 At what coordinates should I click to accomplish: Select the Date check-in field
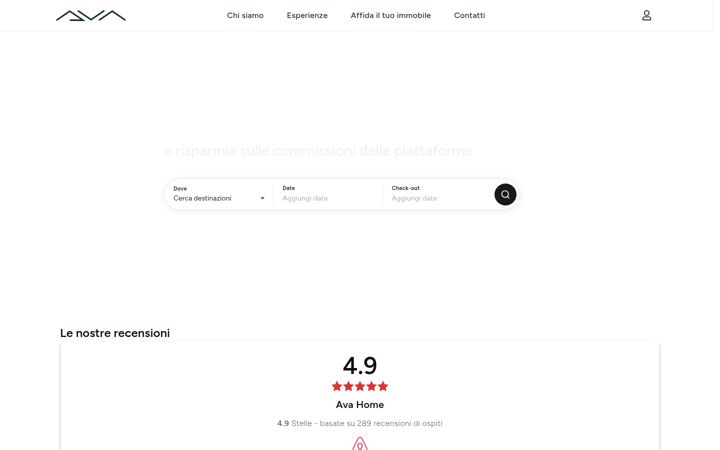tap(328, 194)
